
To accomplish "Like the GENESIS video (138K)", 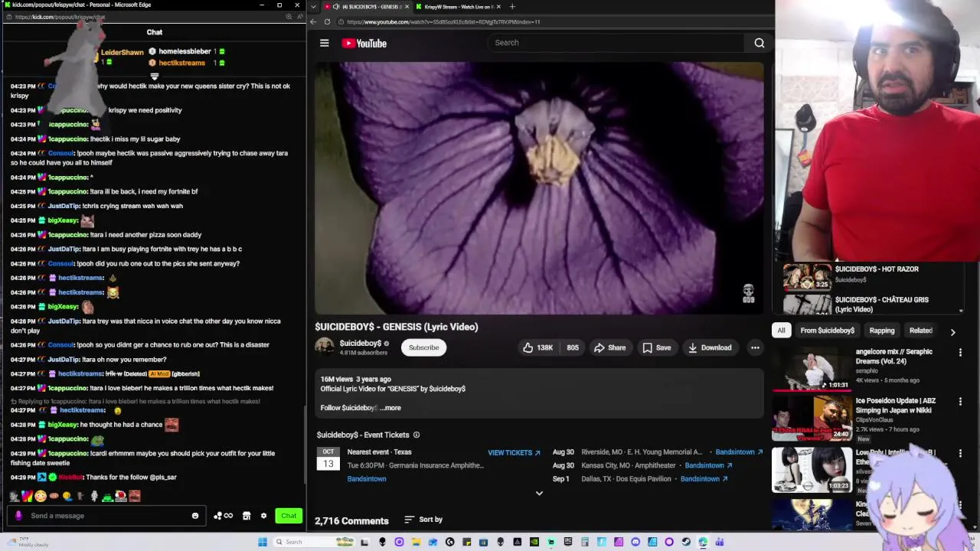I will coord(537,347).
